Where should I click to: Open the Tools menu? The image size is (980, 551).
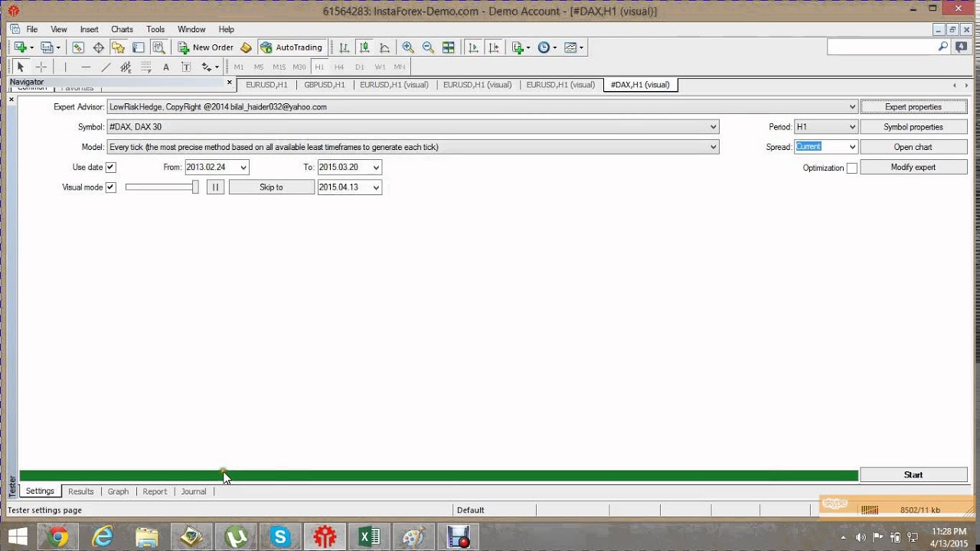(x=155, y=29)
